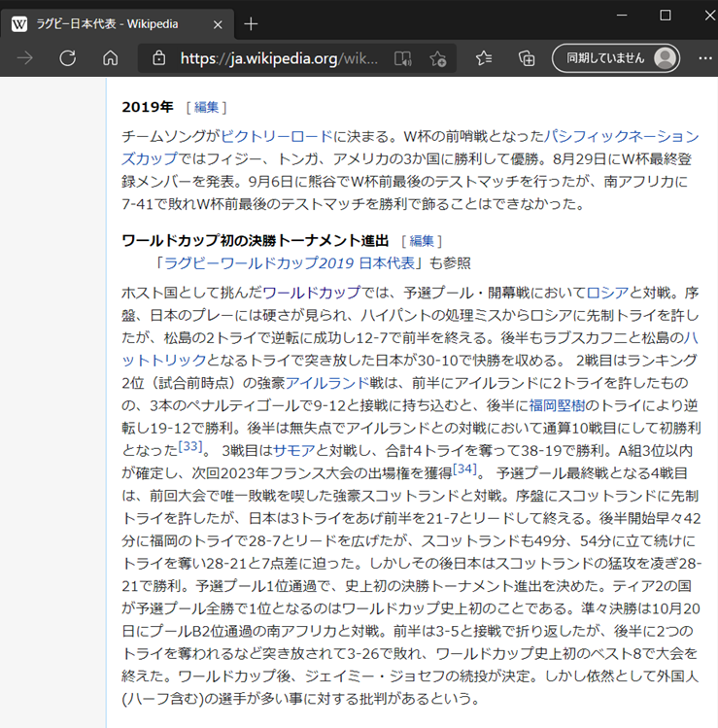Viewport: 718px width, 728px height.
Task: Open the アイルランド link
Action: pos(327,383)
